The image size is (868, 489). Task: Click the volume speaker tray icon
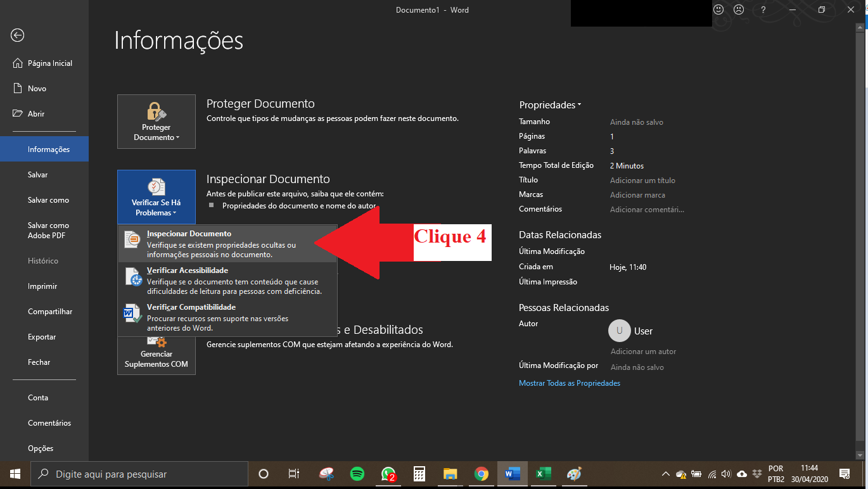tap(726, 474)
